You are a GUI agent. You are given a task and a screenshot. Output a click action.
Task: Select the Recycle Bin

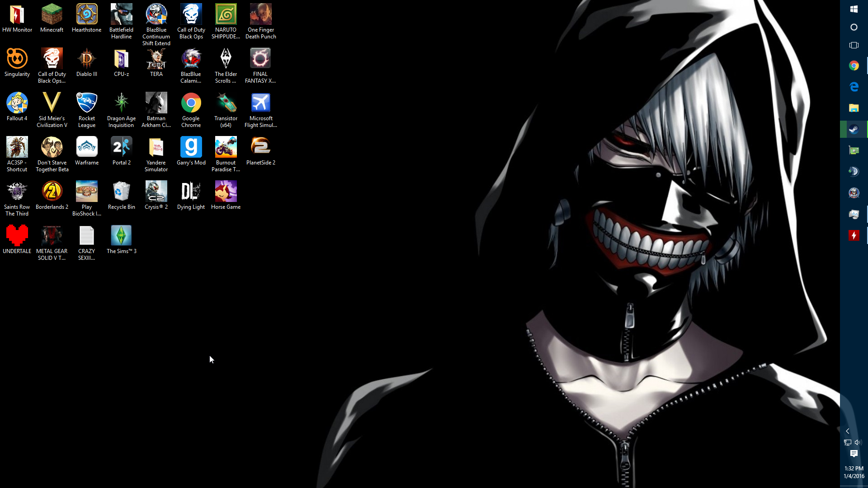coord(121,192)
